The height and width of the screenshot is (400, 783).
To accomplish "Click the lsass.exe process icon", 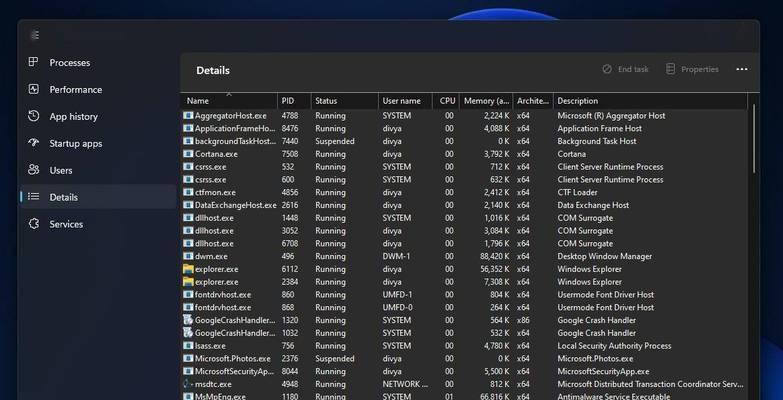I will pyautogui.click(x=188, y=346).
